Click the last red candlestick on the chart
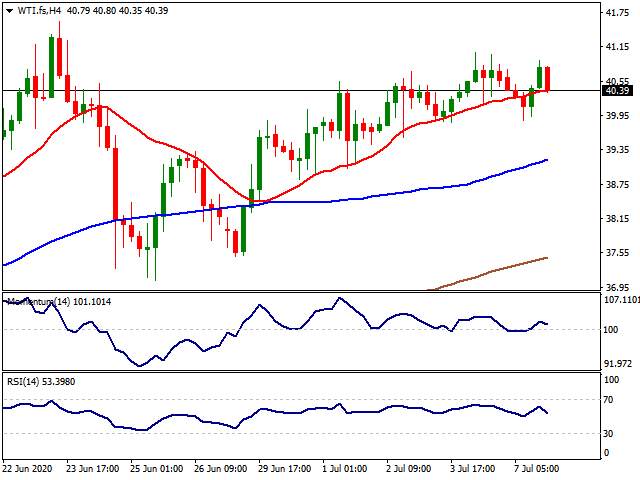Viewport: 640px width, 480px height. (547, 79)
